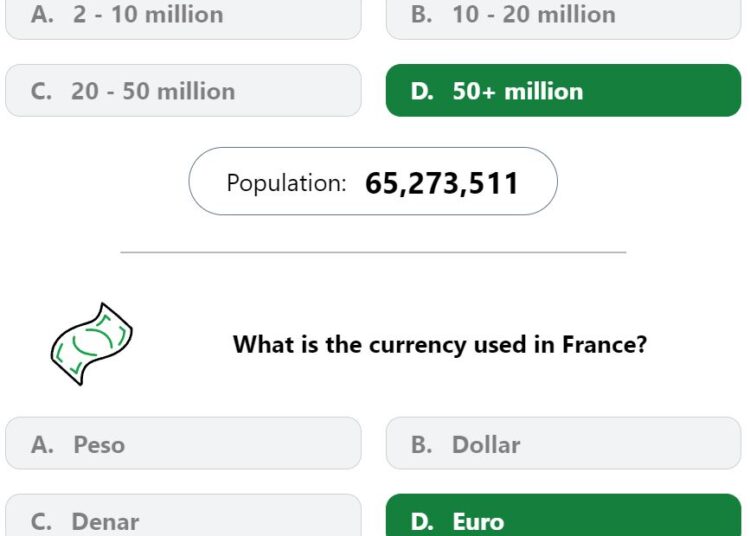Click the word France in the question

605,344
